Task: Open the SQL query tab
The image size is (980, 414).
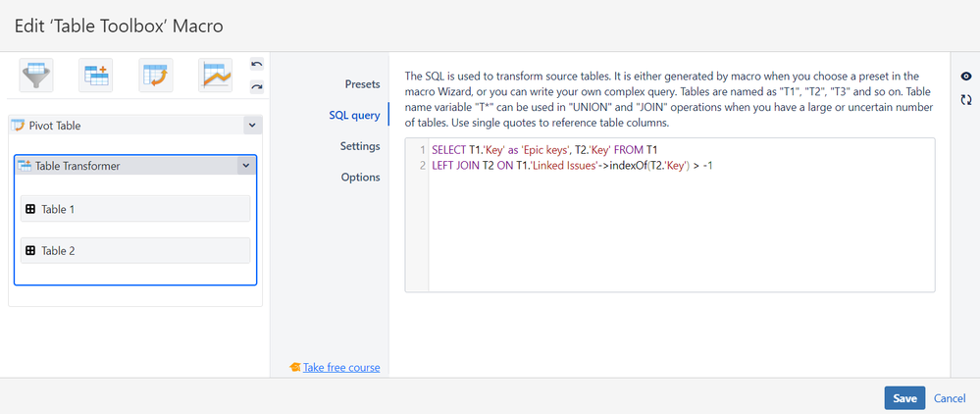Action: (x=354, y=116)
